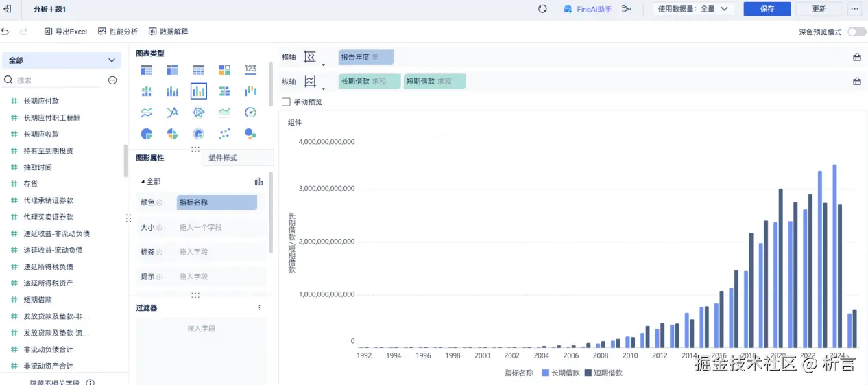Select the gauge dashboard chart type

[x=250, y=113]
